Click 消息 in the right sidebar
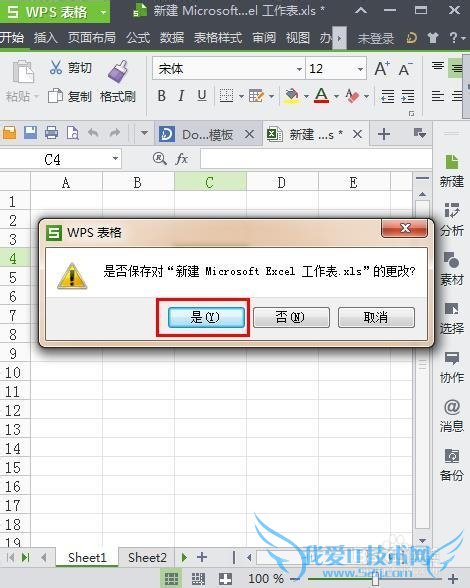This screenshot has width=470, height=588. pyautogui.click(x=452, y=416)
